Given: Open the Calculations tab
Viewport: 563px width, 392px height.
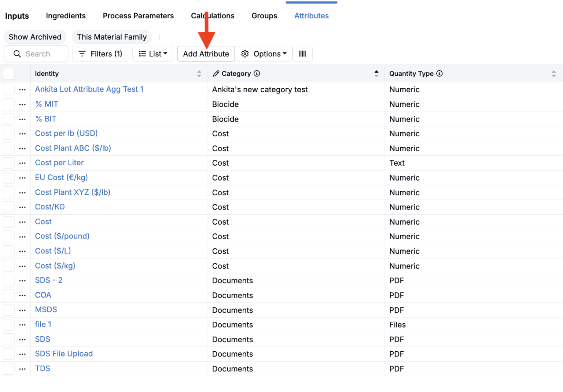Looking at the screenshot, I should point(213,16).
